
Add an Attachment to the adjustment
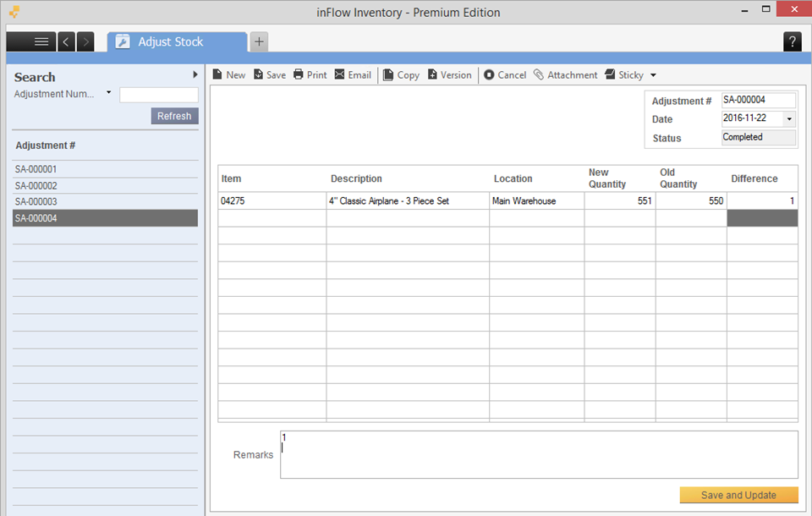566,75
